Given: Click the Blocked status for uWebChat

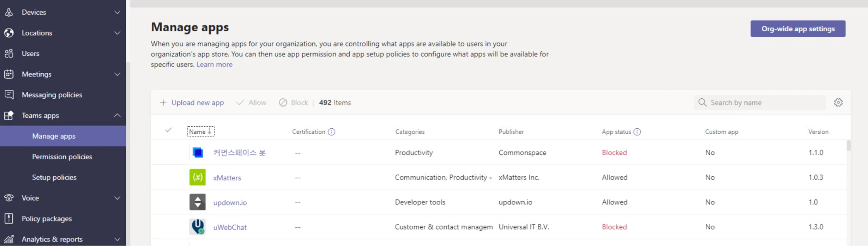Looking at the screenshot, I should pos(614,227).
